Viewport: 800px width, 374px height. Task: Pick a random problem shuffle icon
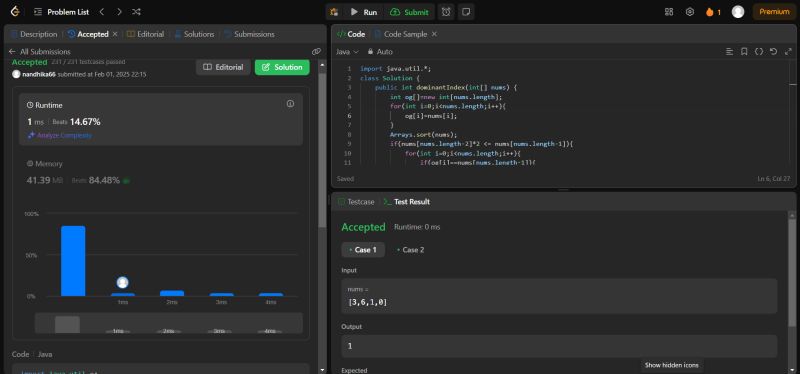tap(136, 12)
